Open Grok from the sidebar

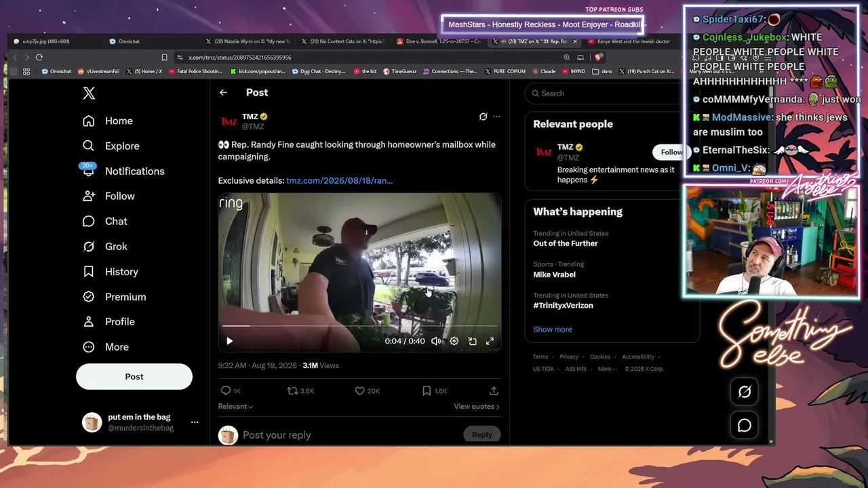click(x=105, y=246)
